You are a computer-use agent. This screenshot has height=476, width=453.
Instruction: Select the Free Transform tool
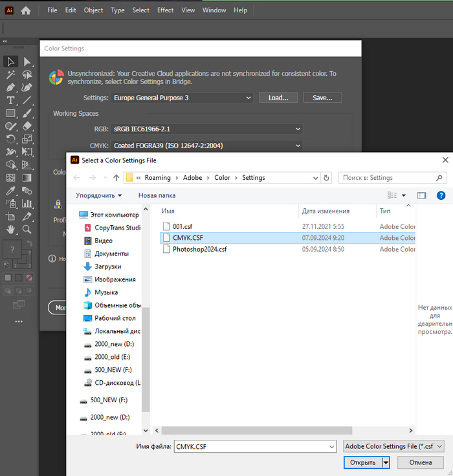tap(27, 152)
